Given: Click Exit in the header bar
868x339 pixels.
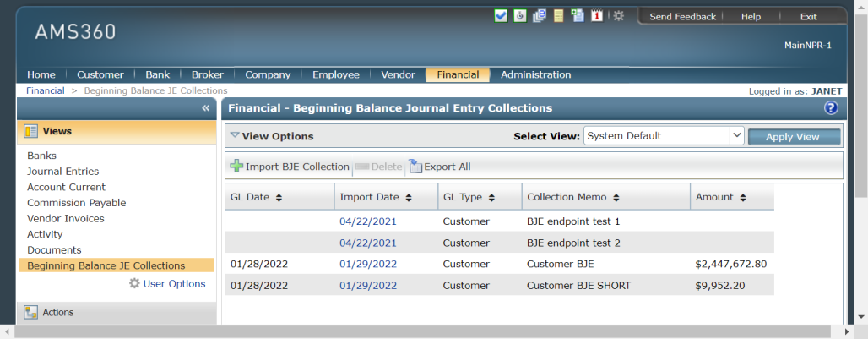Looking at the screenshot, I should click(x=808, y=17).
